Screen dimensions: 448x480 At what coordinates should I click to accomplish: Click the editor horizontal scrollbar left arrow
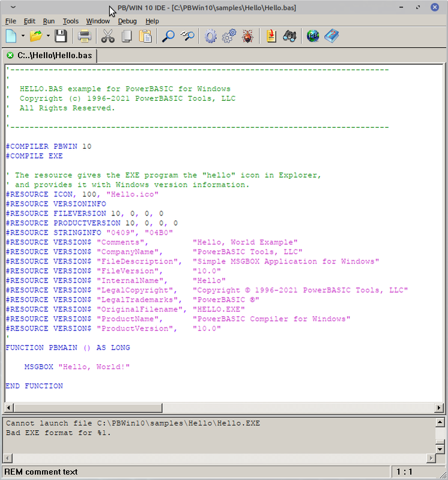(x=8, y=408)
